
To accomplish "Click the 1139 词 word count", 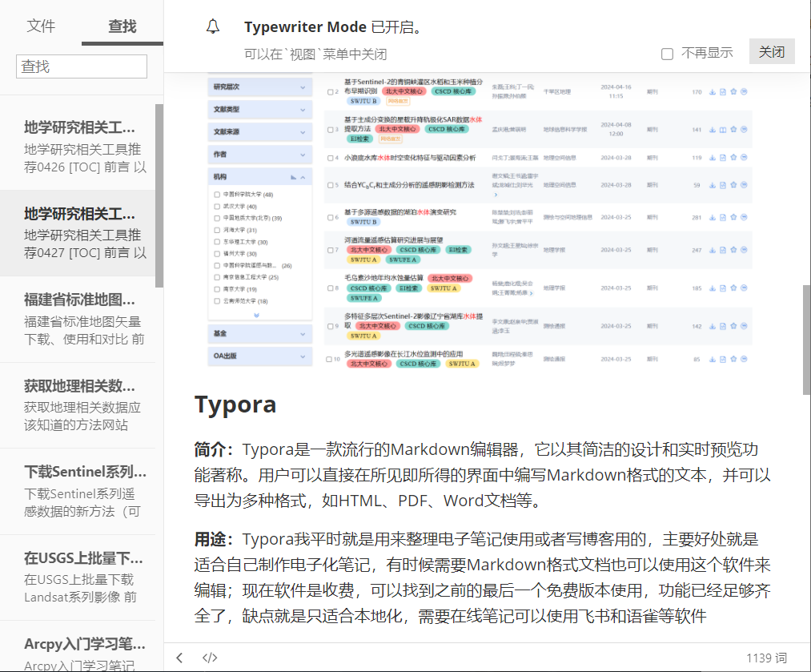I will point(766,658).
